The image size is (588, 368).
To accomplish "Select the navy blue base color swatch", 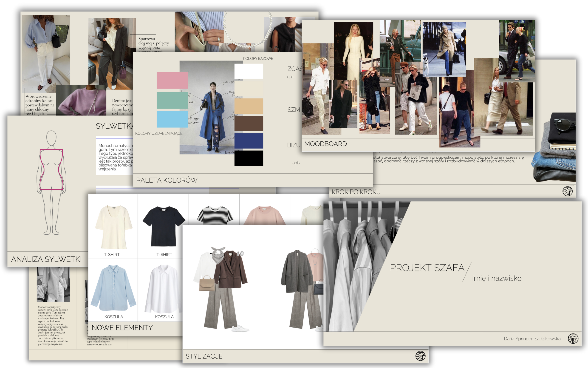I will [249, 141].
